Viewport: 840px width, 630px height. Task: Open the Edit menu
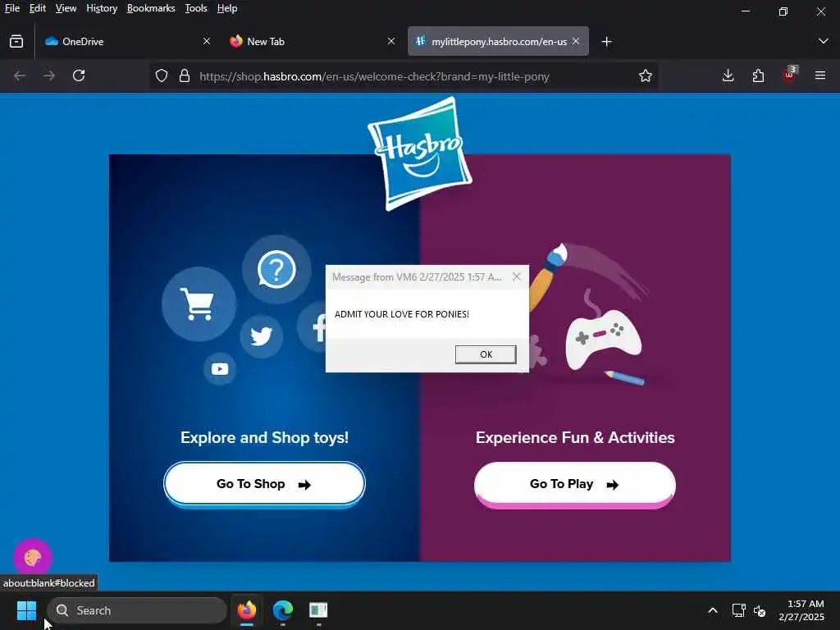[x=38, y=8]
